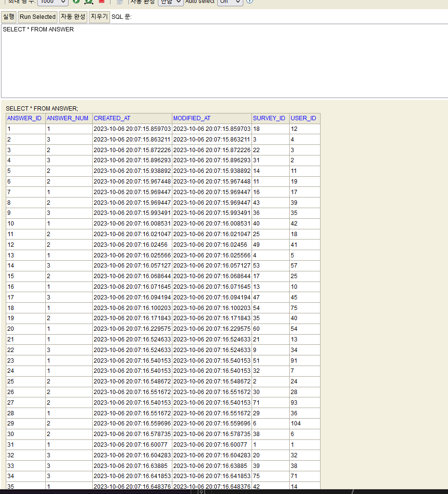Screen dimensions: 448x494
Task: Click MODIFIED_AT cell '2023-10-06 20:07:16.604283'
Action: (x=212, y=455)
